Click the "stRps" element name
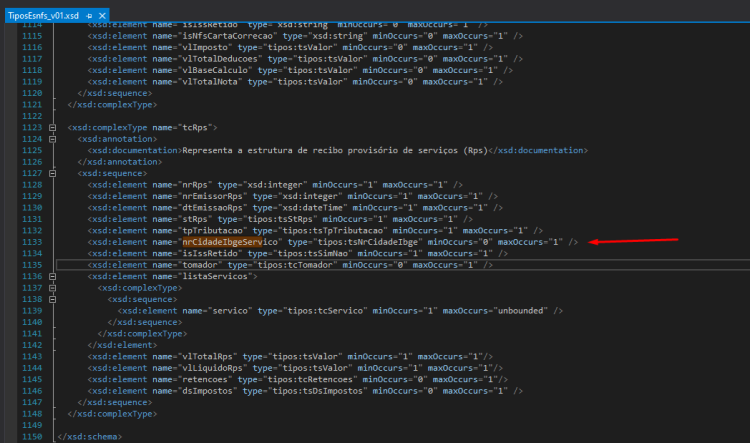750x443 pixels. point(195,219)
